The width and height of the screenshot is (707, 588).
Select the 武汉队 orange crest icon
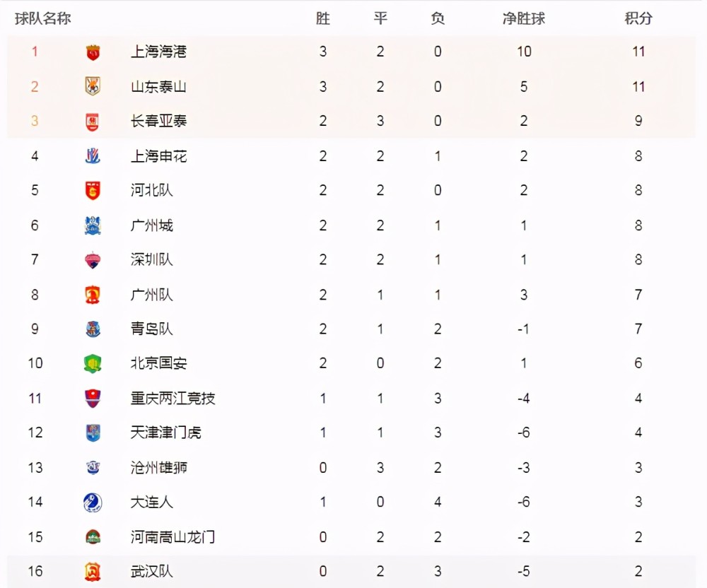[x=93, y=572]
